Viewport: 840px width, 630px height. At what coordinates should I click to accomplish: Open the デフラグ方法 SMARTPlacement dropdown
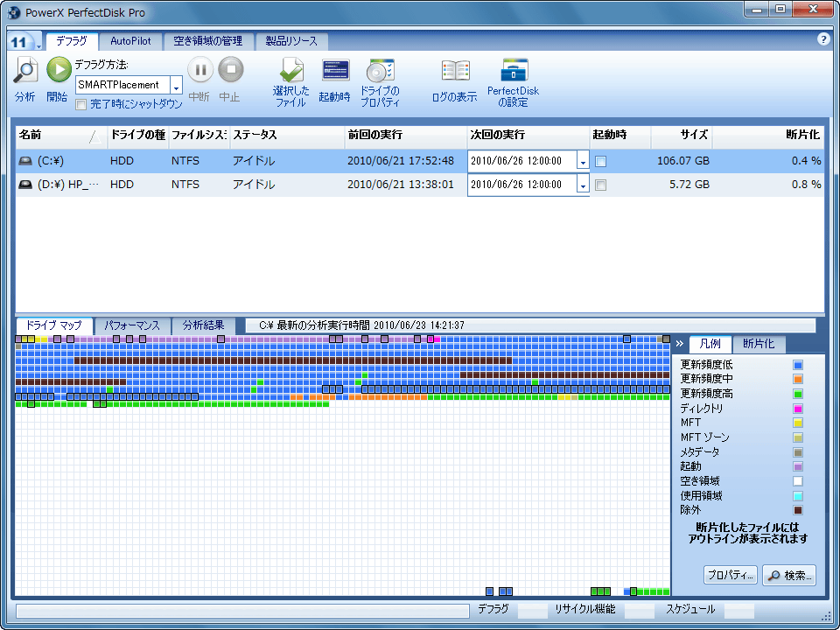(x=176, y=85)
